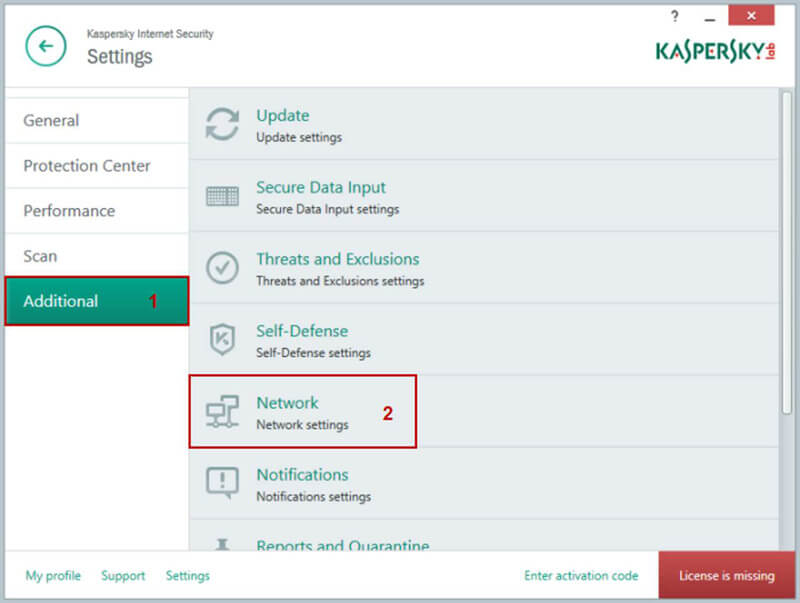Viewport: 800px width, 603px height.
Task: Click the Network computers icon
Action: pyautogui.click(x=222, y=411)
